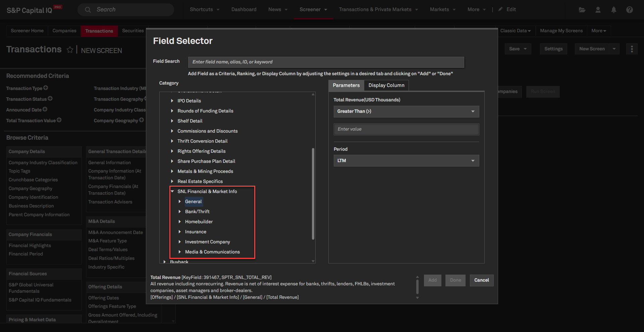
Task: Click the Settings button
Action: click(553, 49)
